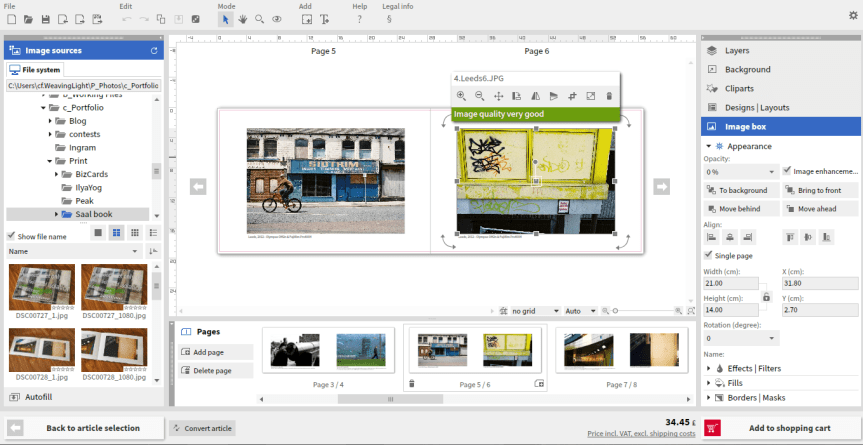The width and height of the screenshot is (863, 445).
Task: Flip the image horizontally
Action: click(535, 96)
